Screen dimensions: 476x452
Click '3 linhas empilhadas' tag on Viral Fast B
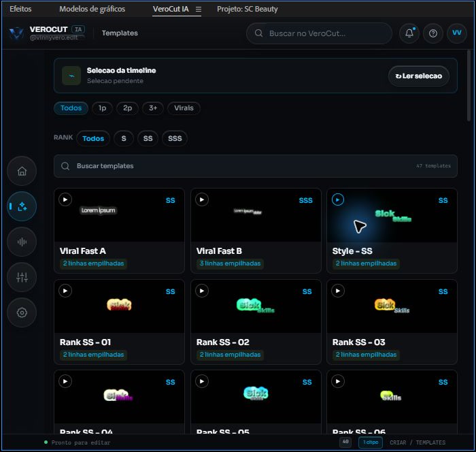click(x=230, y=263)
